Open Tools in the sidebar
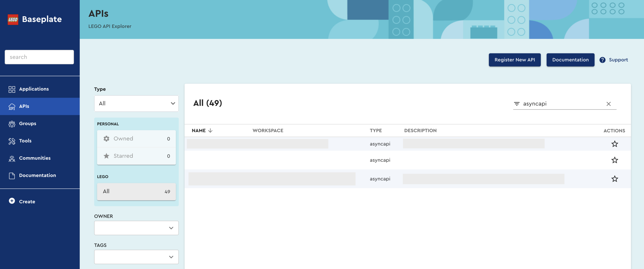The height and width of the screenshot is (269, 644). tap(40, 141)
